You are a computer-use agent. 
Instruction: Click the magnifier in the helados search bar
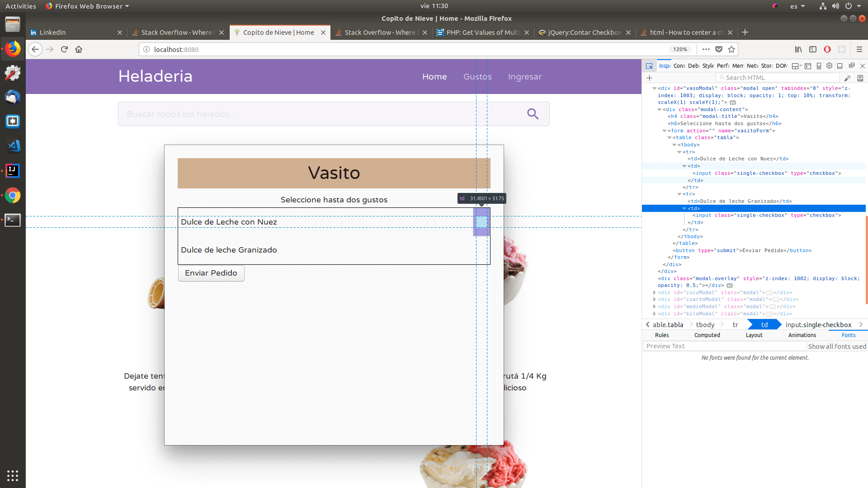(533, 114)
